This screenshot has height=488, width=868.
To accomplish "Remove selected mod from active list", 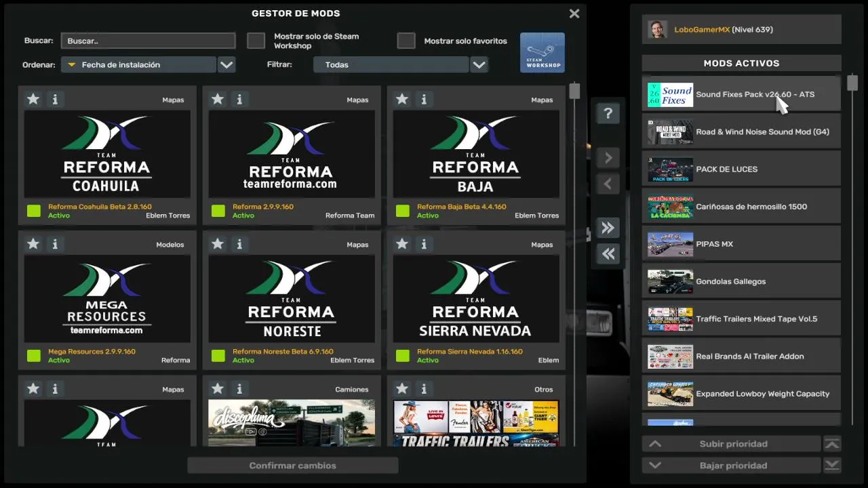I will pos(608,184).
